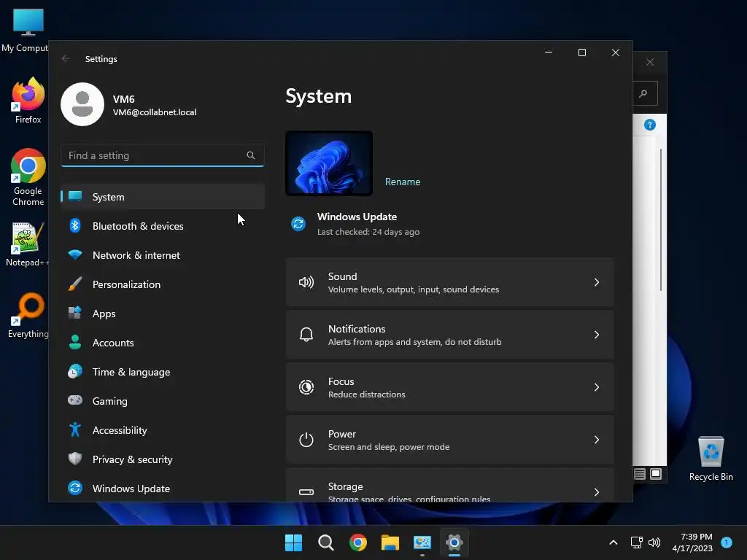The width and height of the screenshot is (747, 560).
Task: Click the Storage drive icon
Action: [x=306, y=492]
